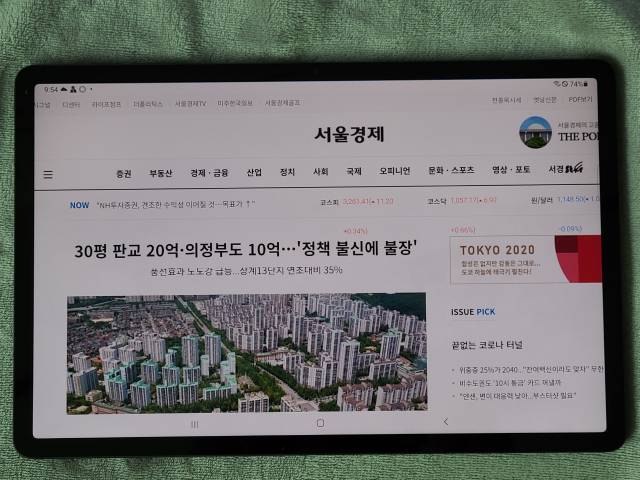Image resolution: width=640 pixels, height=480 pixels.
Task: Go to 문화·스포츠 section
Action: click(x=451, y=170)
